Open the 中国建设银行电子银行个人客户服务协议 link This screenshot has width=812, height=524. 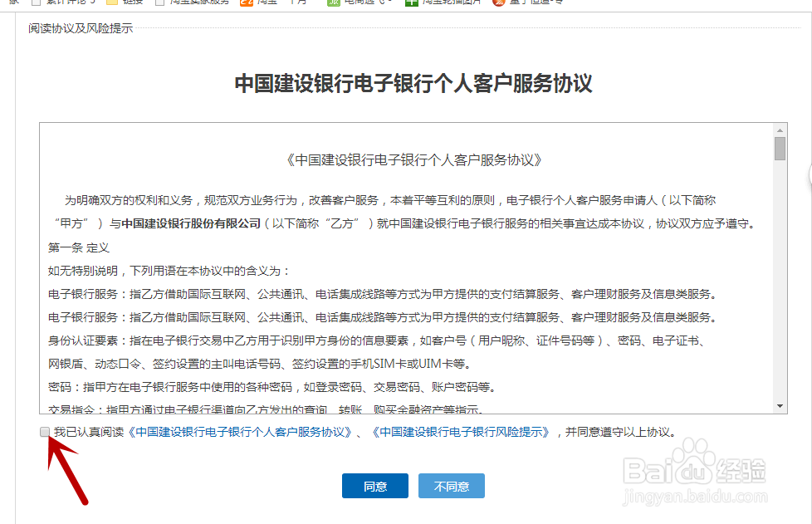241,432
